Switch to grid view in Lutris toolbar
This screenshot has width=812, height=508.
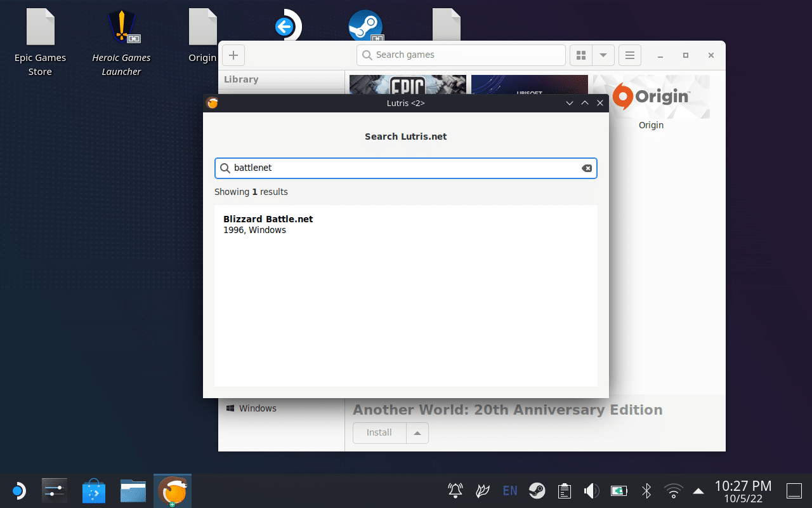(x=581, y=55)
